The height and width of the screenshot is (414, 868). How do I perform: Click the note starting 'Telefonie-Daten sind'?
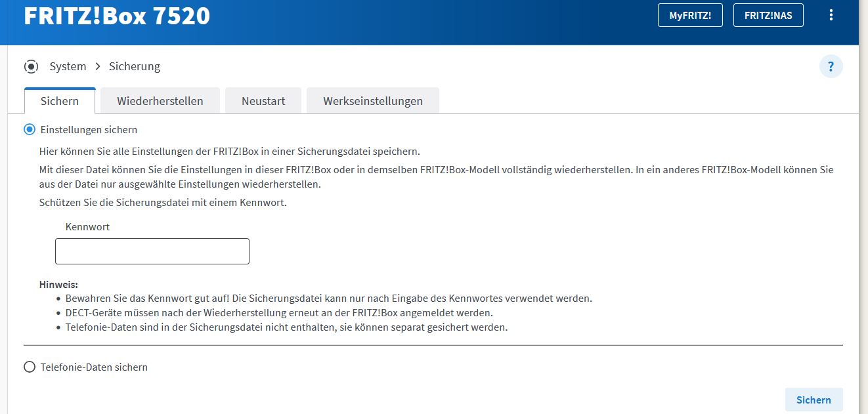[x=286, y=327]
